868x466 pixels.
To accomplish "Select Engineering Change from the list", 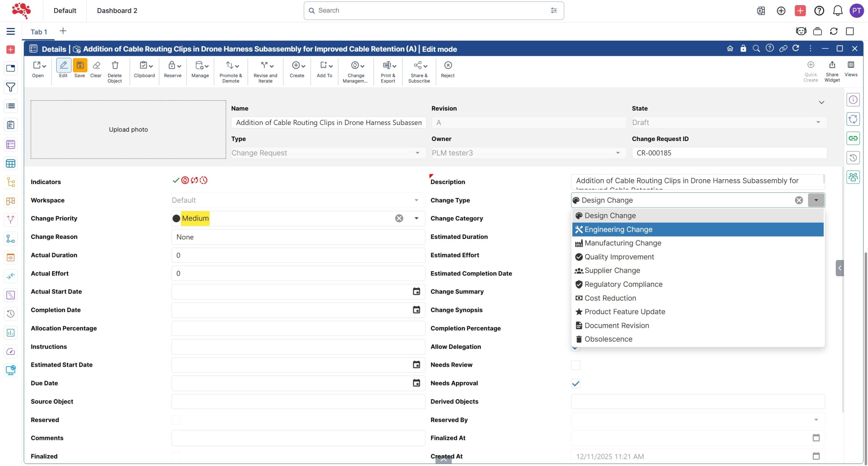I will tap(618, 229).
